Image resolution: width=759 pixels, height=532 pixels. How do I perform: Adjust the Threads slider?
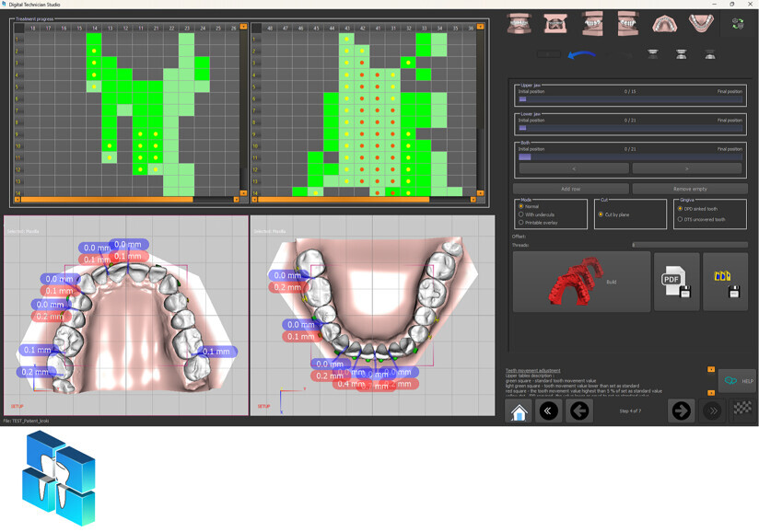point(634,243)
